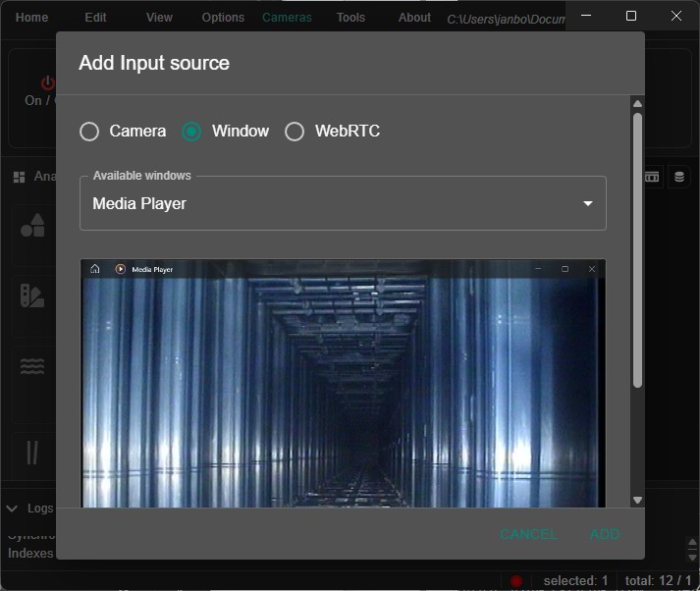Click the CANCEL button in dialog
The image size is (700, 591).
click(x=528, y=534)
